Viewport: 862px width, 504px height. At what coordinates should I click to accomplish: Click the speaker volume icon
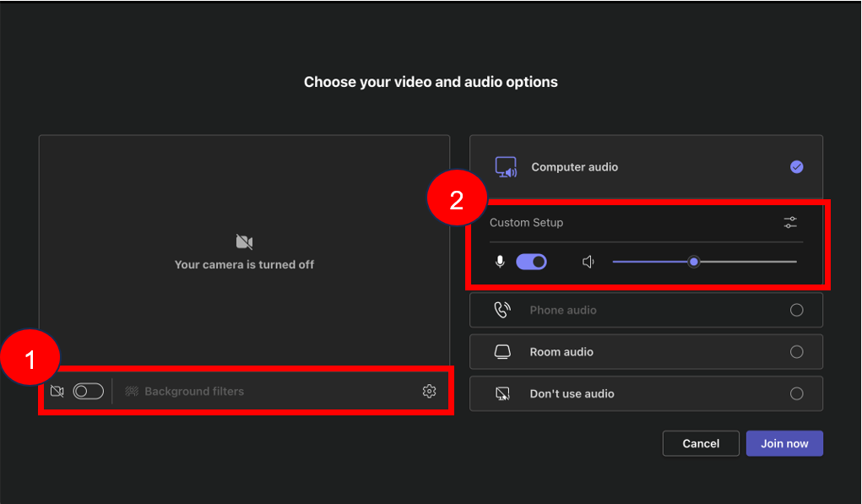click(588, 262)
